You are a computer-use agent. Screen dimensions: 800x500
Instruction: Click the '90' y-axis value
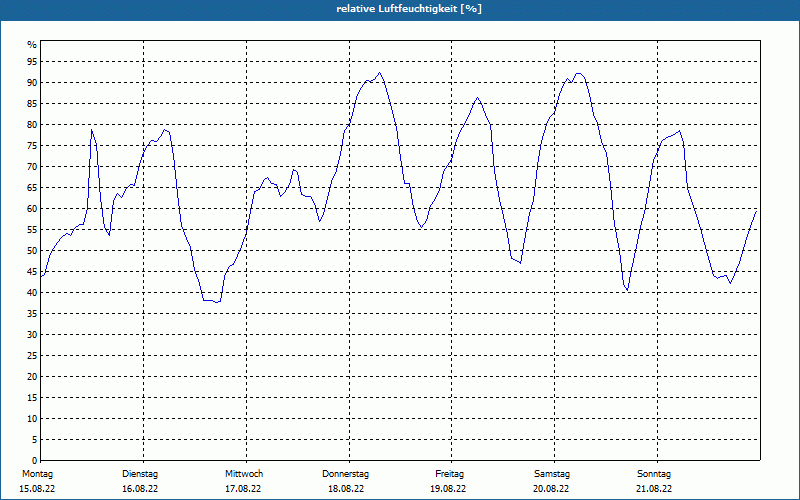(x=32, y=83)
